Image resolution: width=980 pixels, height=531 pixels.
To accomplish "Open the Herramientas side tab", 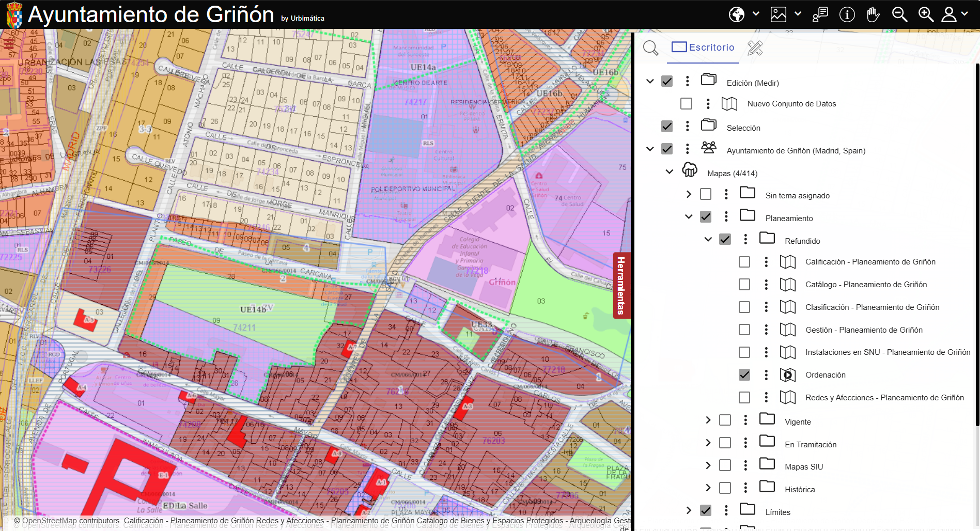I will point(621,286).
